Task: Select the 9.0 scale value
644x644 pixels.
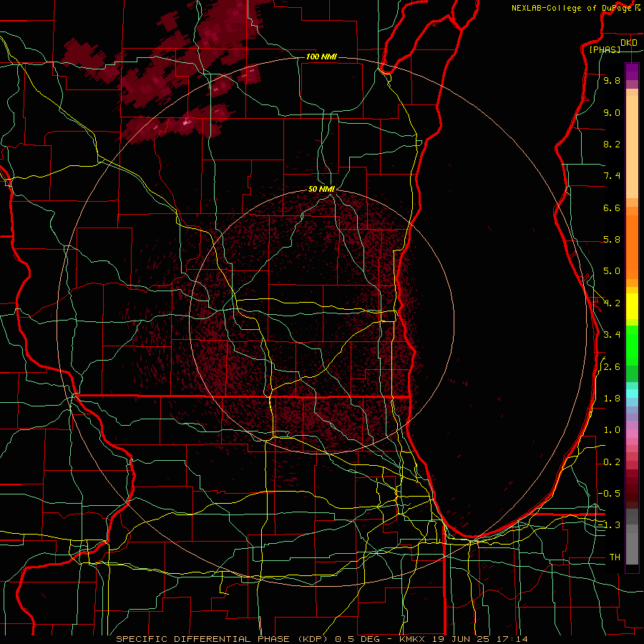Action: click(x=612, y=113)
